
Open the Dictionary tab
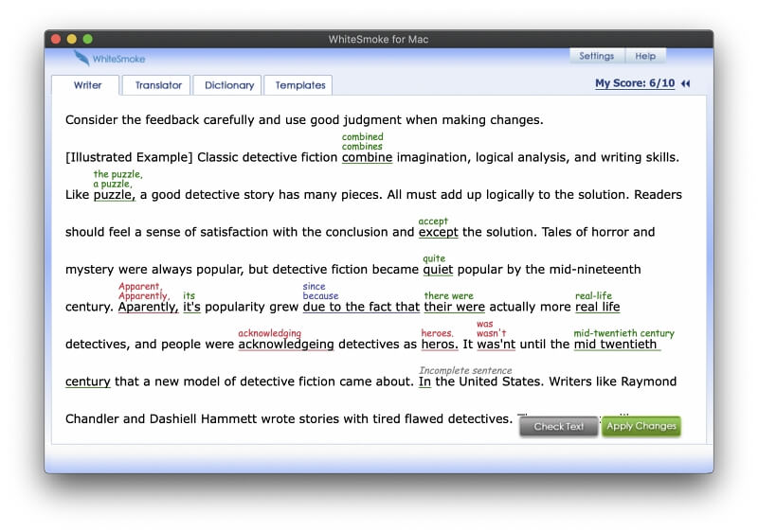(229, 85)
